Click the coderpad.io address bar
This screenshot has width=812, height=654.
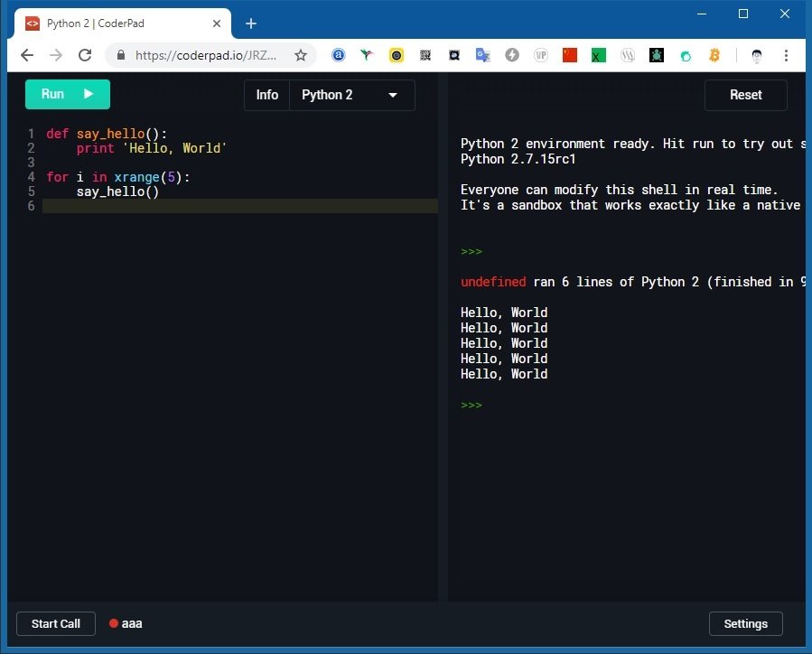(206, 55)
